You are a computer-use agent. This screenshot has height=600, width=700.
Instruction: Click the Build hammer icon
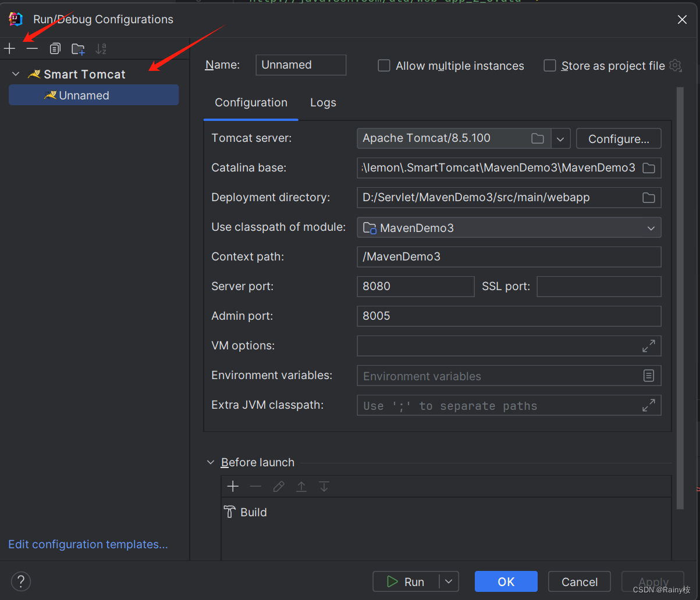[x=230, y=512]
